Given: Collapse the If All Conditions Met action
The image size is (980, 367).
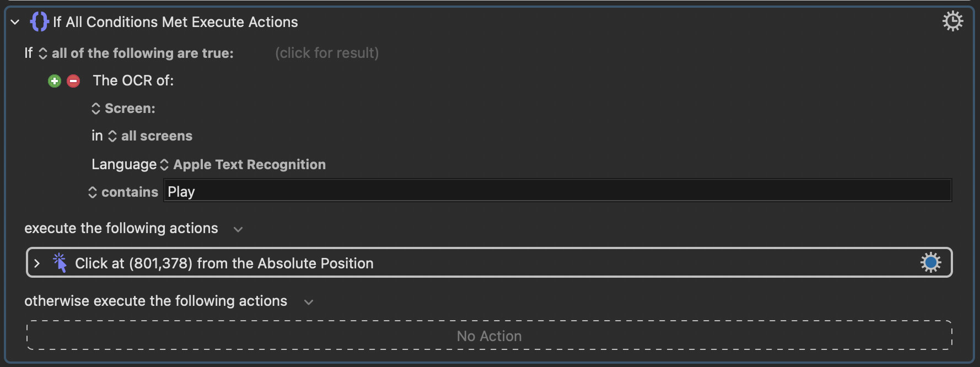Looking at the screenshot, I should coord(15,22).
